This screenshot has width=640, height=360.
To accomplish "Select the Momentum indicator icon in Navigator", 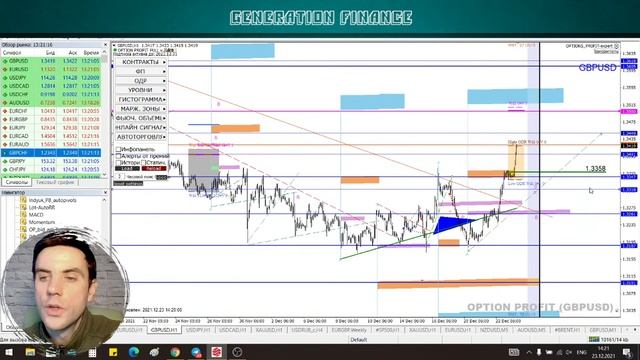I will 23,222.
